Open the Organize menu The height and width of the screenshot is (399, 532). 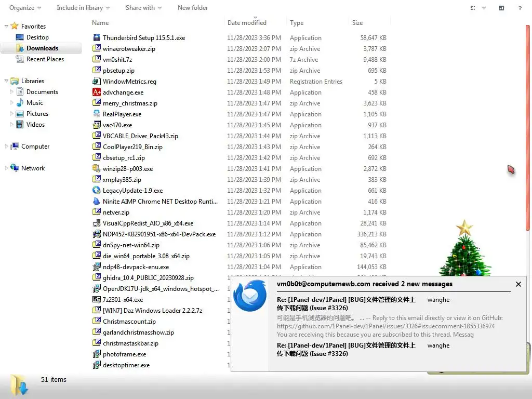(25, 7)
